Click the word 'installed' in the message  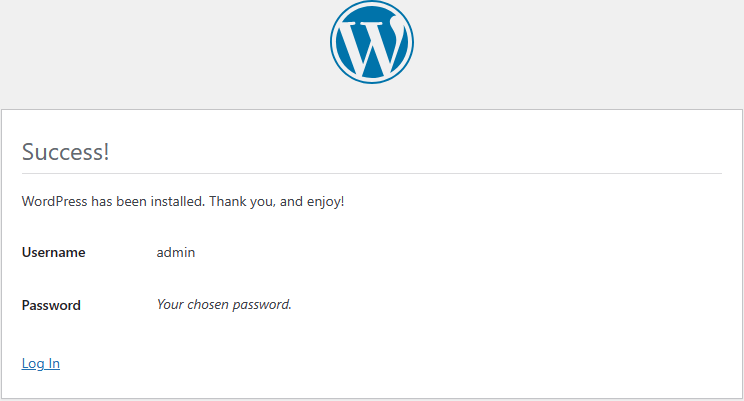pyautogui.click(x=178, y=201)
